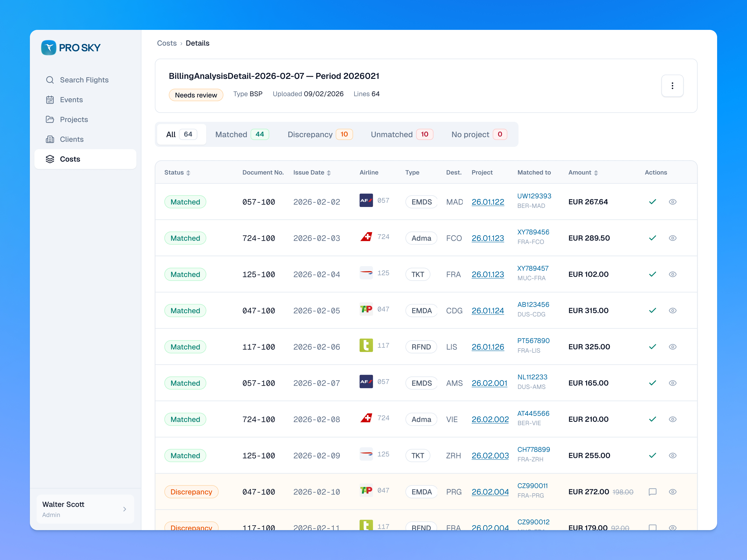Image resolution: width=747 pixels, height=560 pixels.
Task: Click TAP logo in 2026-02-05 row
Action: (x=366, y=309)
